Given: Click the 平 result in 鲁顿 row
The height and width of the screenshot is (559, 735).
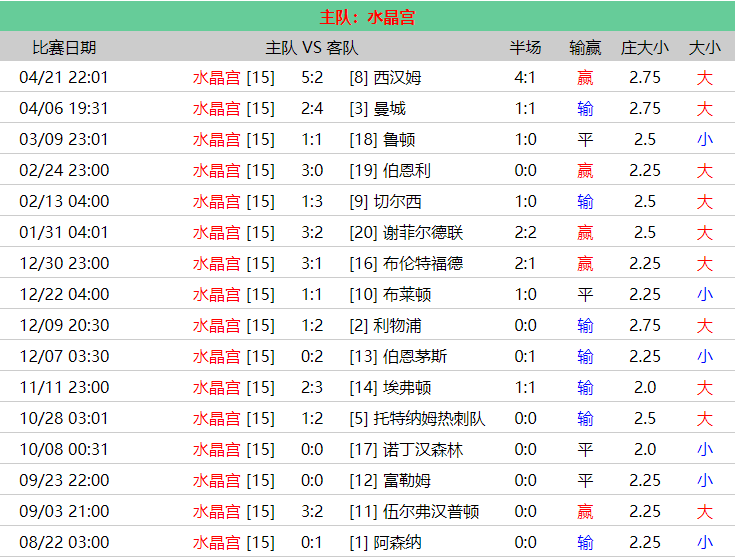Looking at the screenshot, I should click(585, 139).
